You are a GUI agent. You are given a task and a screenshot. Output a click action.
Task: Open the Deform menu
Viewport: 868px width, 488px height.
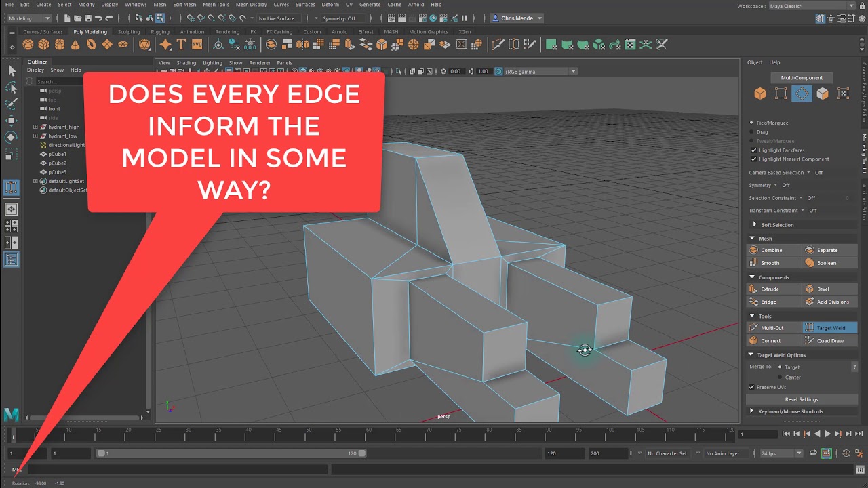click(330, 5)
